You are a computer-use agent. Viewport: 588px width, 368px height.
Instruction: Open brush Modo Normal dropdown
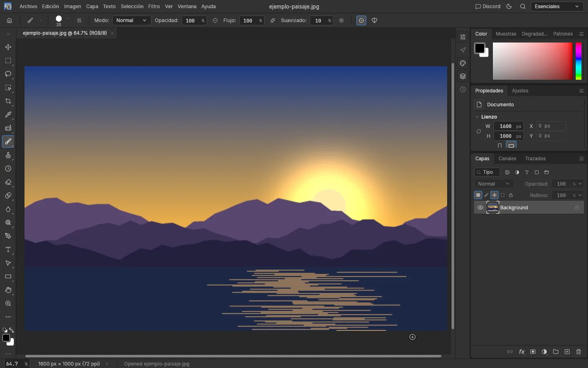pos(131,20)
